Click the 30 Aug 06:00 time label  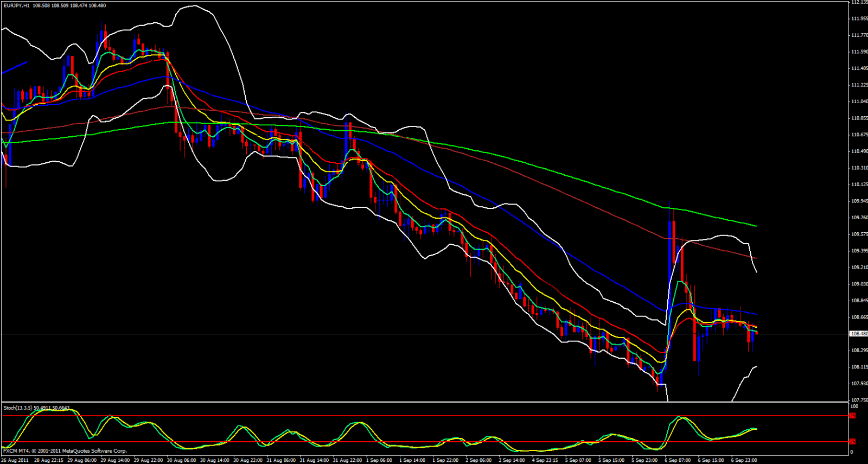click(x=181, y=460)
